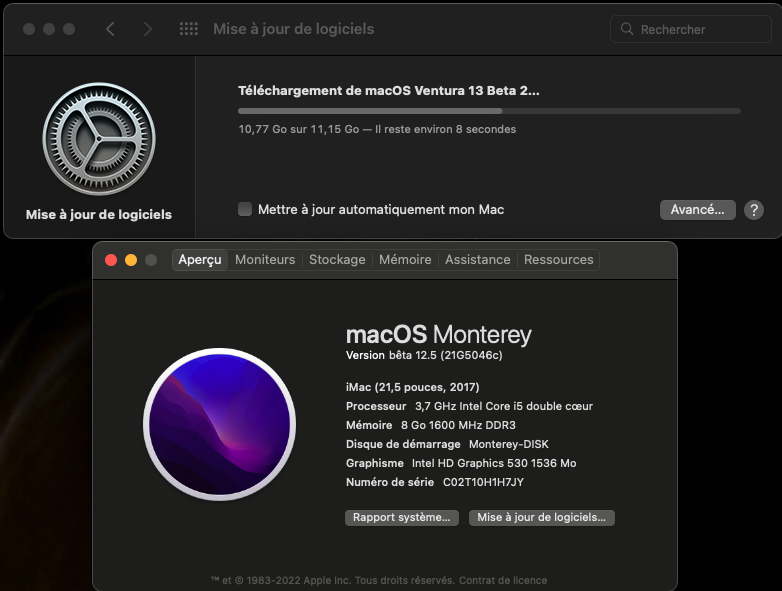Click the macOS Monterey round logo image
Viewport: 782px width, 591px height.
coord(219,424)
